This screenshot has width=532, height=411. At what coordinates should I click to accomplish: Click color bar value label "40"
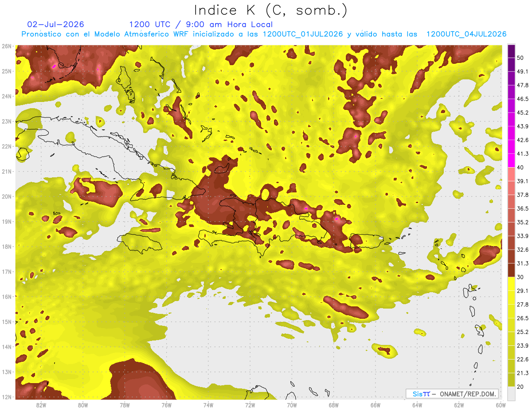tap(520, 167)
